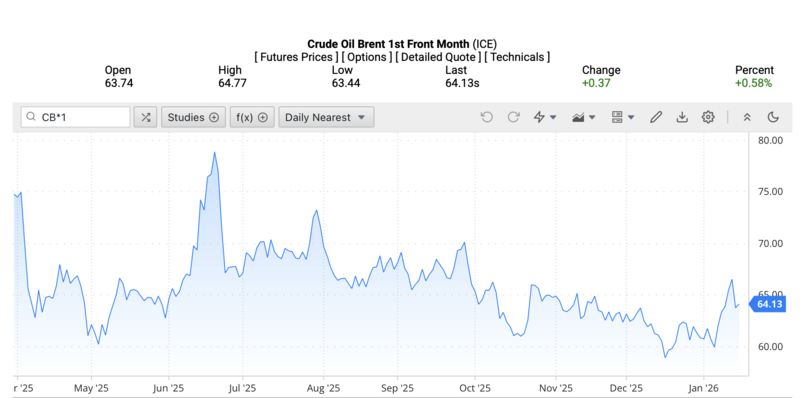This screenshot has width=800, height=398.
Task: Toggle dark mode moon icon
Action: [773, 117]
